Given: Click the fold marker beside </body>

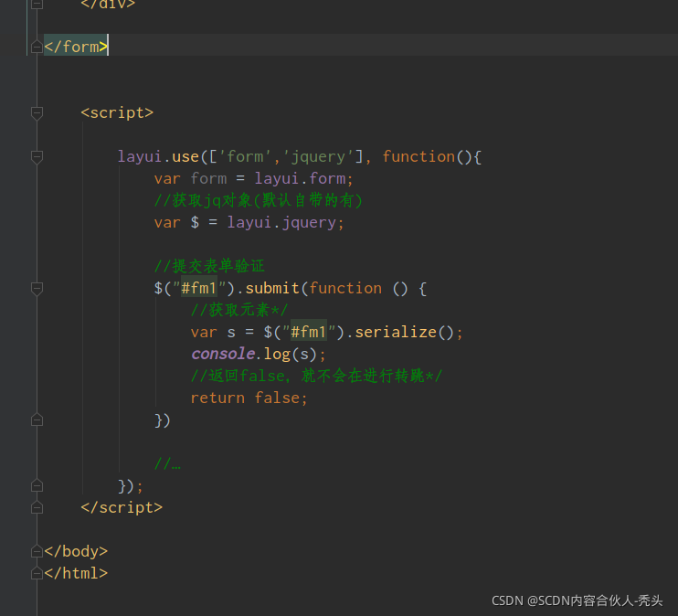Looking at the screenshot, I should click(x=37, y=551).
